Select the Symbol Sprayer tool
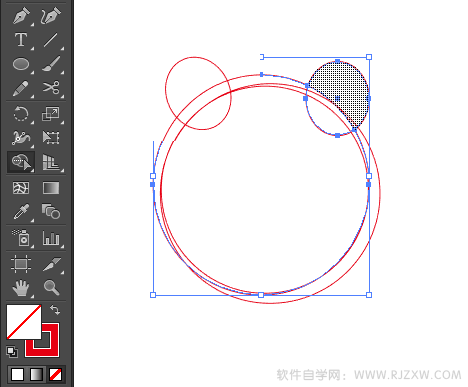The width and height of the screenshot is (468, 387). pos(21,237)
